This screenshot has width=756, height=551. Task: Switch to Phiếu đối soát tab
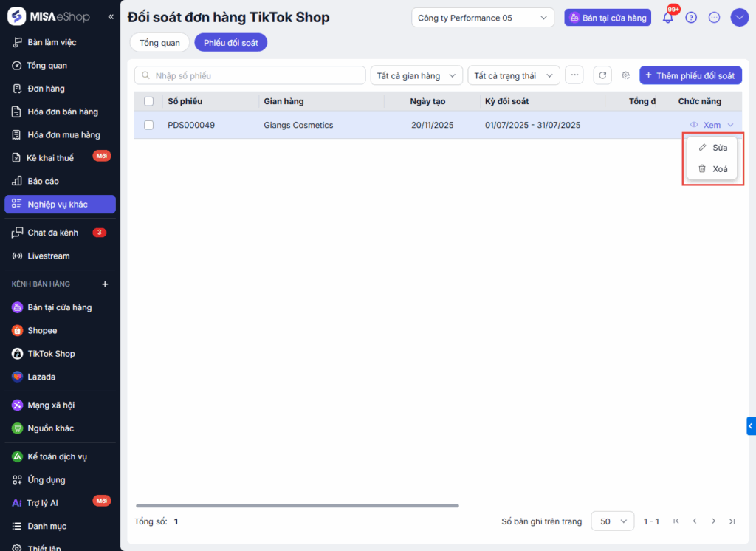click(x=231, y=42)
